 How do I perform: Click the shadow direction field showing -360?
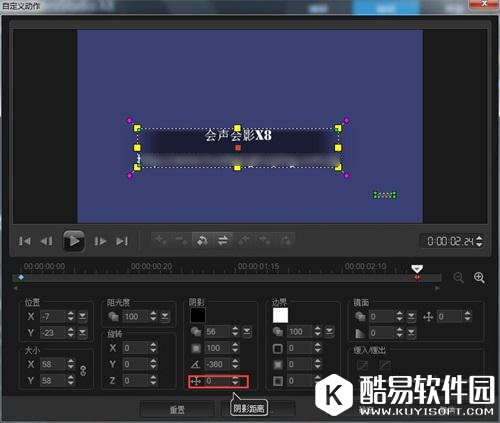click(218, 364)
